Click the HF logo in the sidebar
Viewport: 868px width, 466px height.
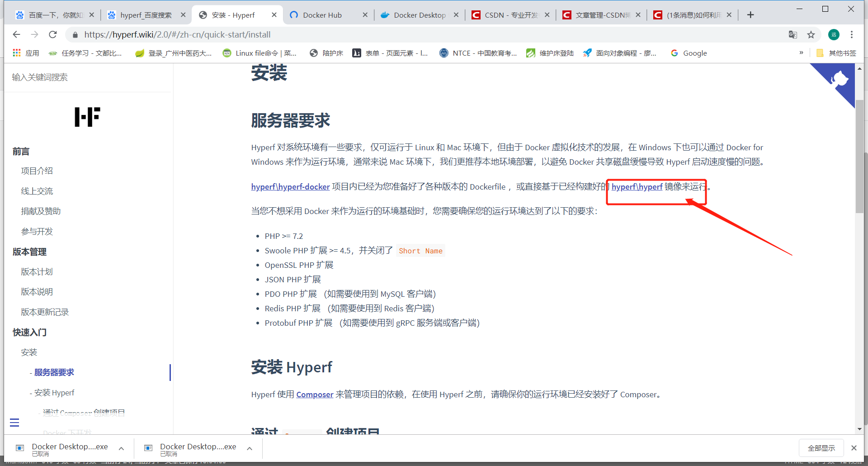click(87, 117)
